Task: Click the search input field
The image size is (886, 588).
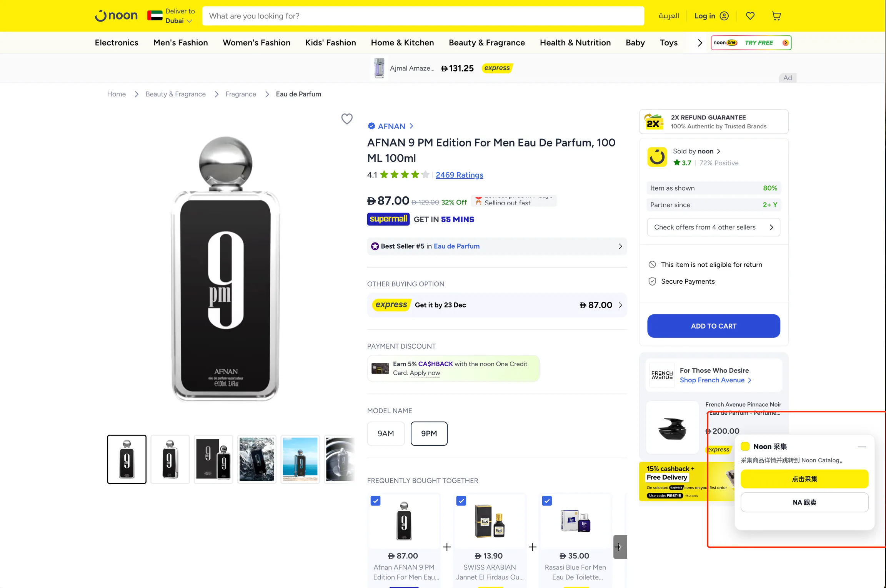Action: [x=423, y=16]
